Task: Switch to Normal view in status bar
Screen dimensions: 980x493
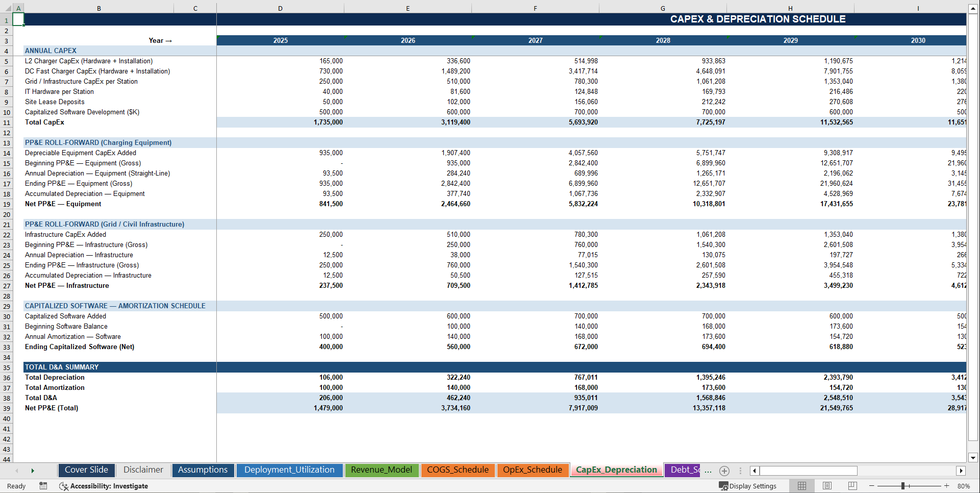Action: tap(801, 486)
